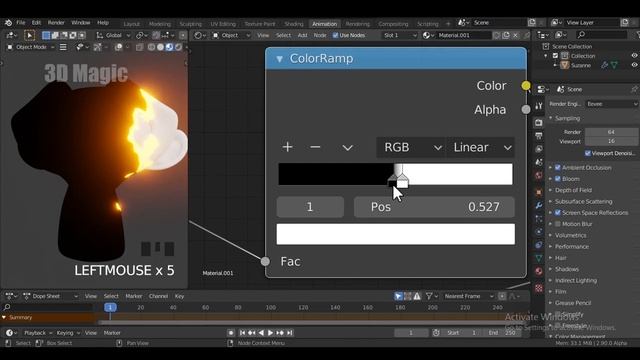Open the Render menu
The height and width of the screenshot is (360, 640).
pyautogui.click(x=56, y=23)
